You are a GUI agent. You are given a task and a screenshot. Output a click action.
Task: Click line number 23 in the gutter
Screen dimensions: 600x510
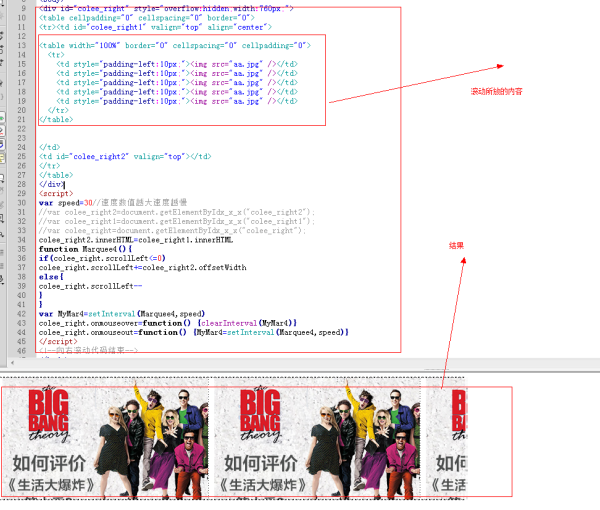point(22,138)
